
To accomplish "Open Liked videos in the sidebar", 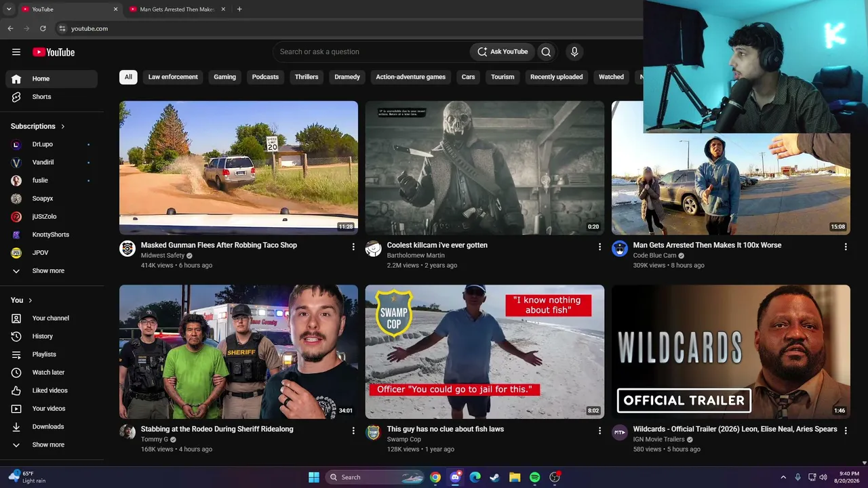I will [52, 390].
